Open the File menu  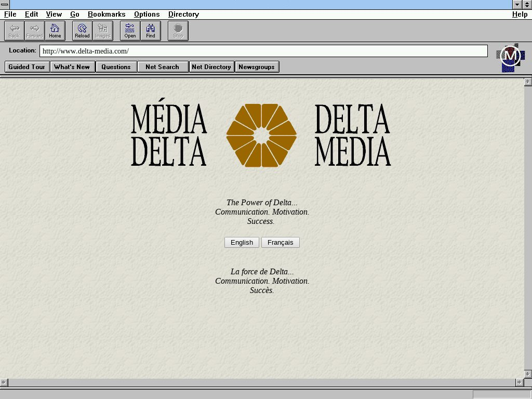point(10,15)
